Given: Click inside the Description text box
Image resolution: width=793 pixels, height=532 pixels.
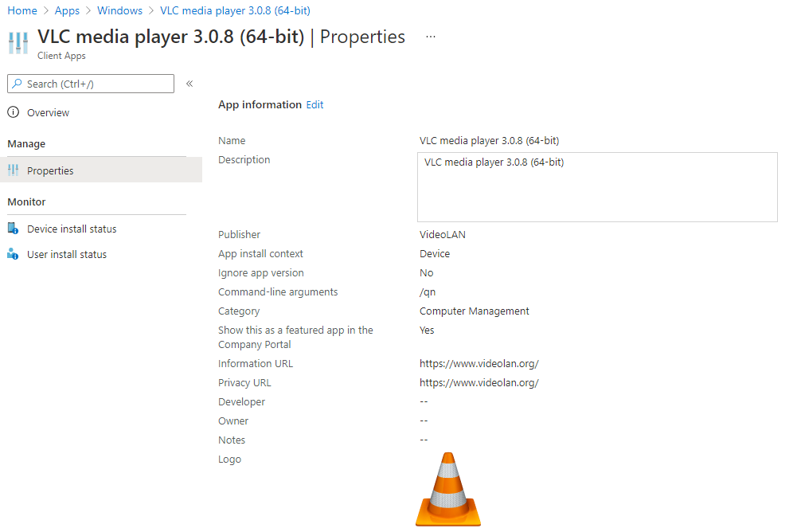Looking at the screenshot, I should (x=597, y=187).
